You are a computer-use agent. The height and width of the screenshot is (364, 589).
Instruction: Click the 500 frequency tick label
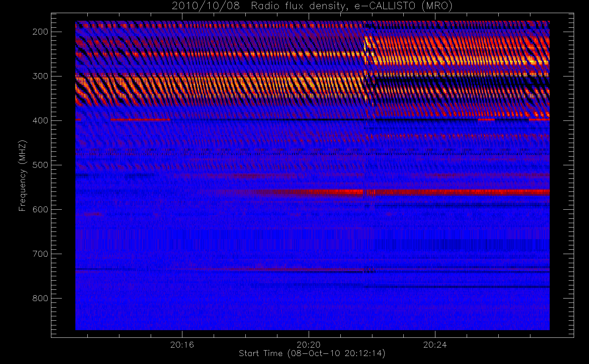[x=40, y=165]
